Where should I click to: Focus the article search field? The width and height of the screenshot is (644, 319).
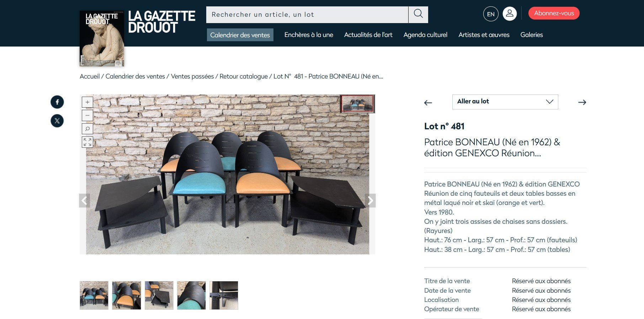tap(307, 15)
